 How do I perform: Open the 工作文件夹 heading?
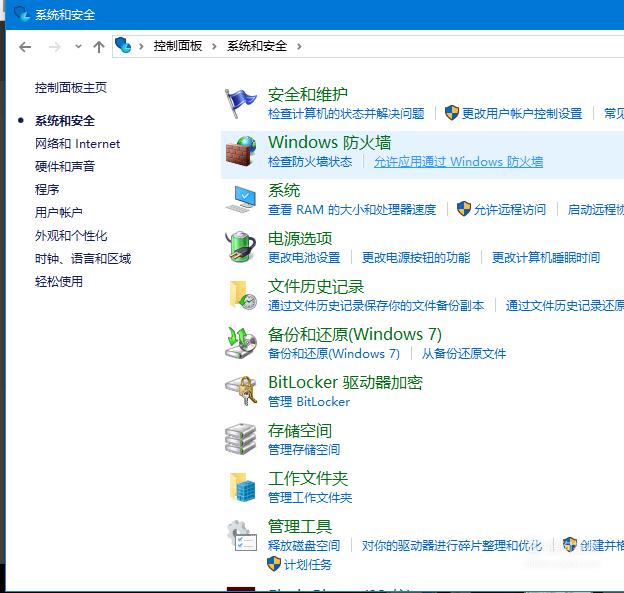coord(308,479)
